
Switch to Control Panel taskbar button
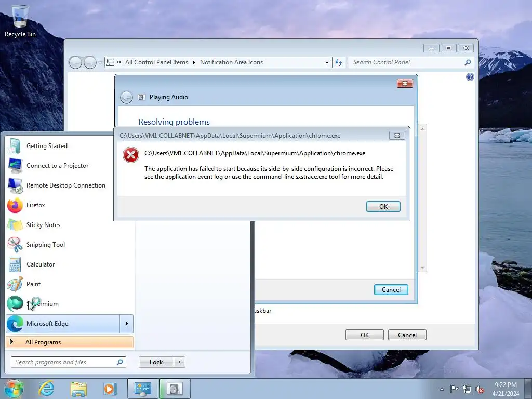point(142,389)
